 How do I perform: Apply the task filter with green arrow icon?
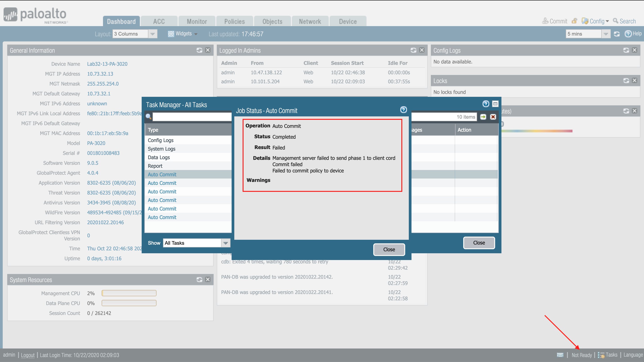pyautogui.click(x=483, y=117)
